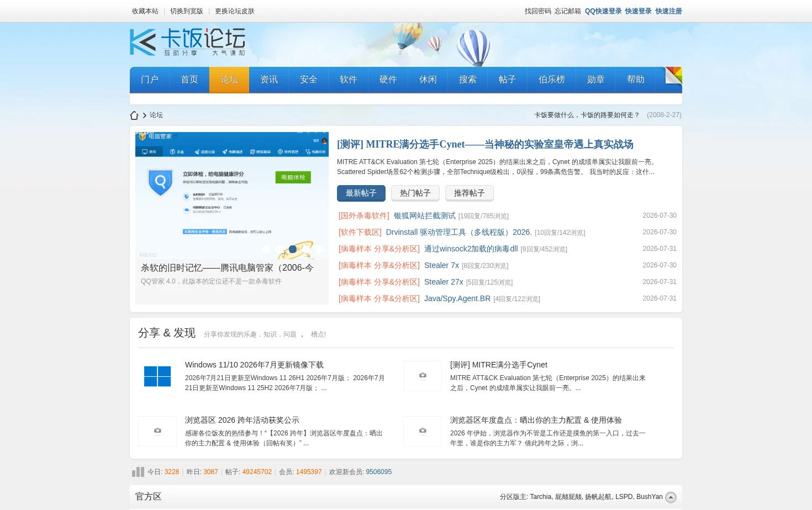Open the 帖子 navigation item
The image size is (812, 510).
508,80
